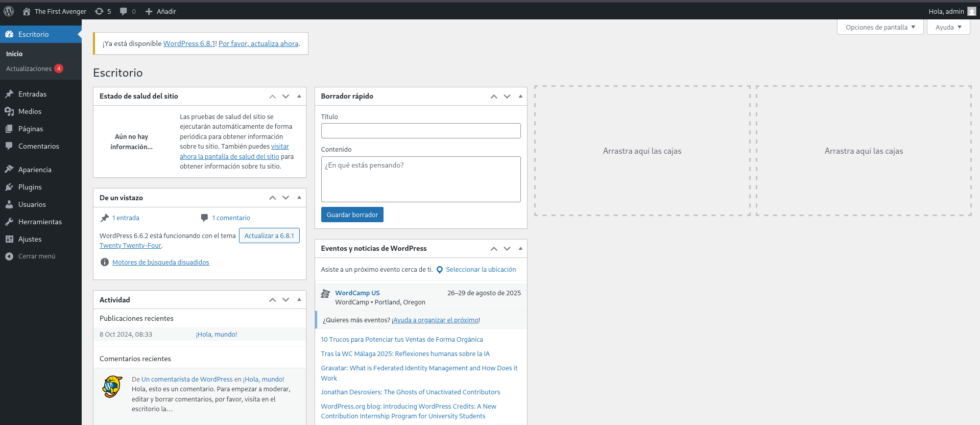Click the Ajustes settings icon
This screenshot has height=425, width=980.
click(x=9, y=239)
